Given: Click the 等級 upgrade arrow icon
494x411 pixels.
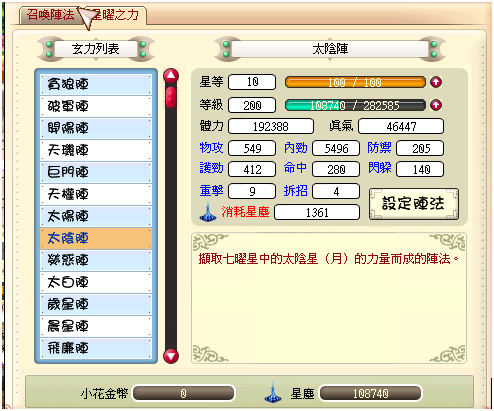Looking at the screenshot, I should click(x=436, y=105).
